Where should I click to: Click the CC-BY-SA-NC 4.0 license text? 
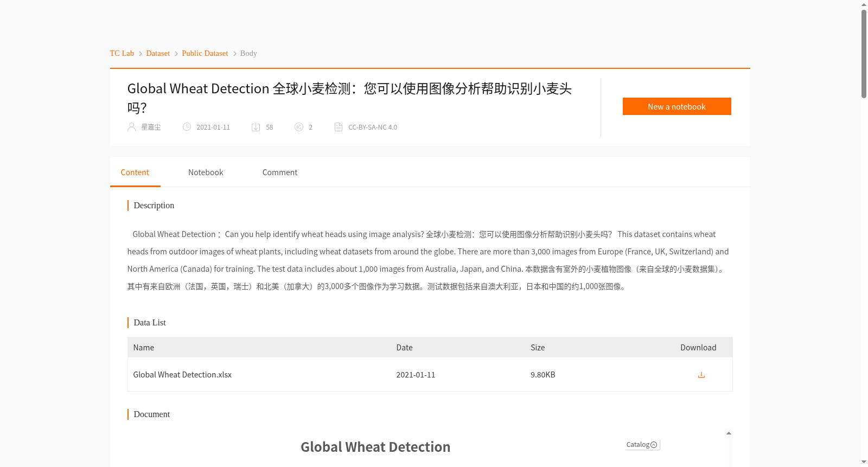tap(373, 127)
